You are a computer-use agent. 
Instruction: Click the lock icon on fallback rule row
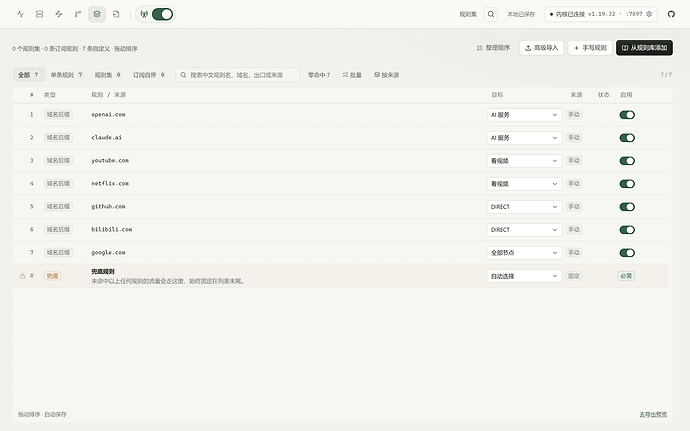(x=22, y=276)
